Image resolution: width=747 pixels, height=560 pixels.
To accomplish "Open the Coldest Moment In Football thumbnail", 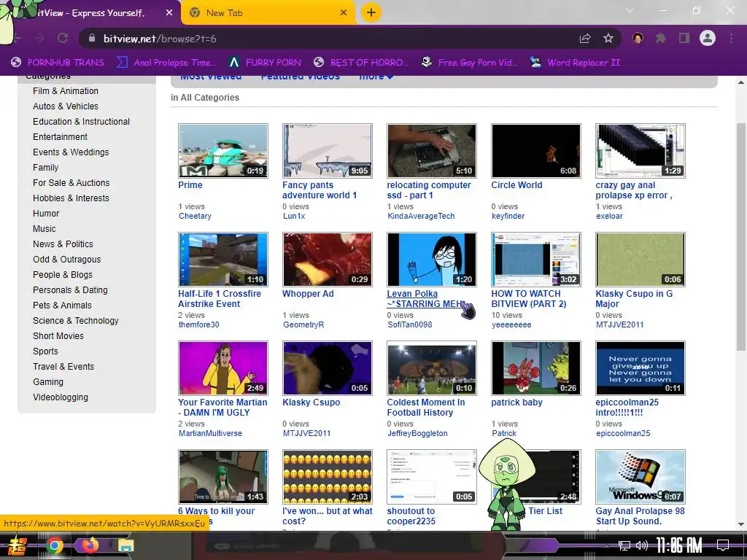I will pyautogui.click(x=432, y=367).
